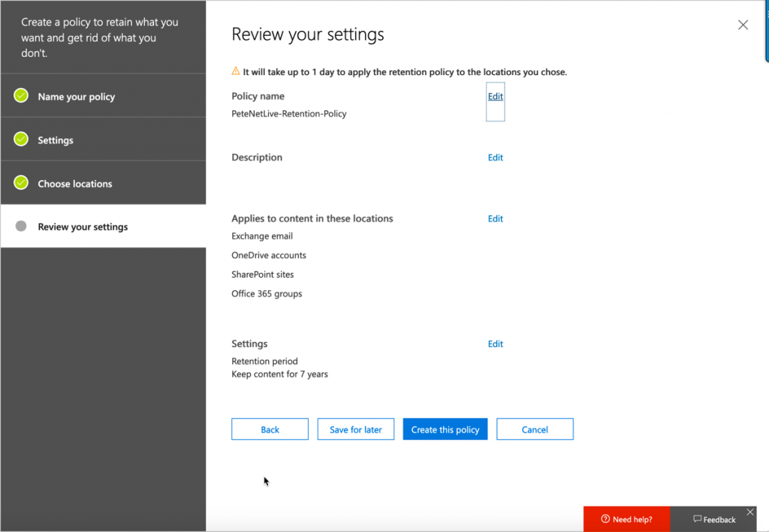Click the green checkmark beside Name your policy
The image size is (769, 532).
[x=20, y=96]
